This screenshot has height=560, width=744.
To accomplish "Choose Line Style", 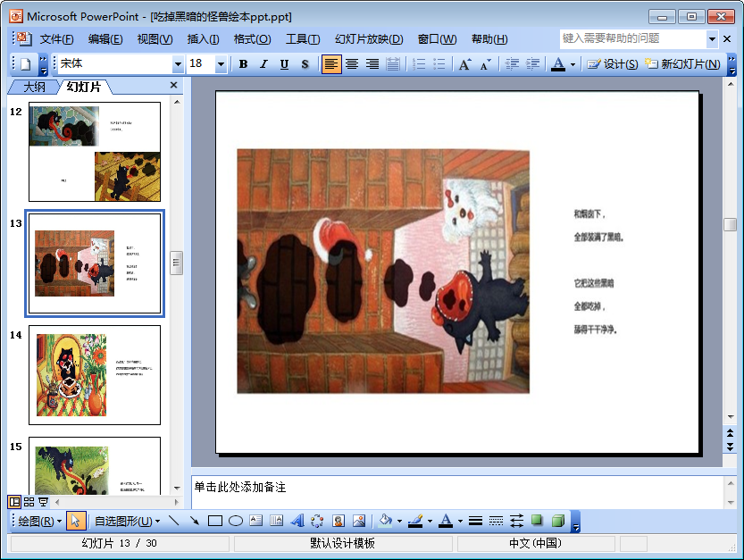I will click(475, 521).
